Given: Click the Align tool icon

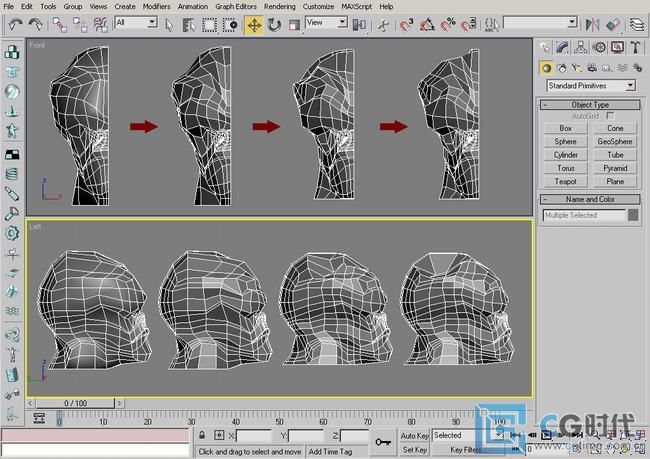Looking at the screenshot, I should pyautogui.click(x=613, y=25).
